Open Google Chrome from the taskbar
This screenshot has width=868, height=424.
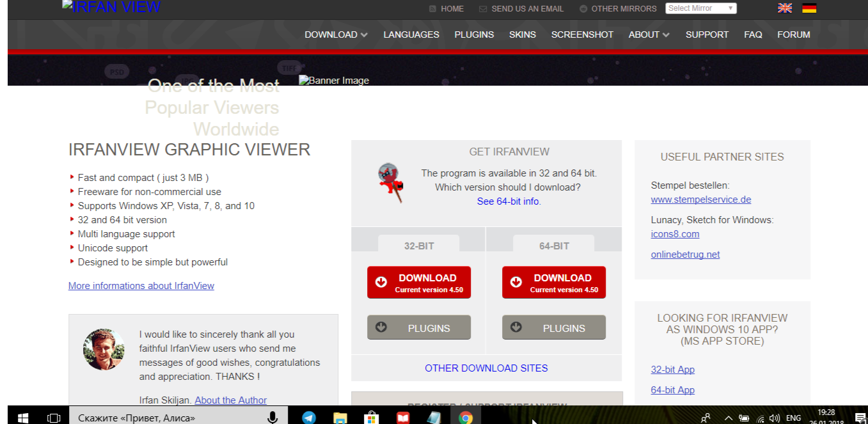point(466,416)
